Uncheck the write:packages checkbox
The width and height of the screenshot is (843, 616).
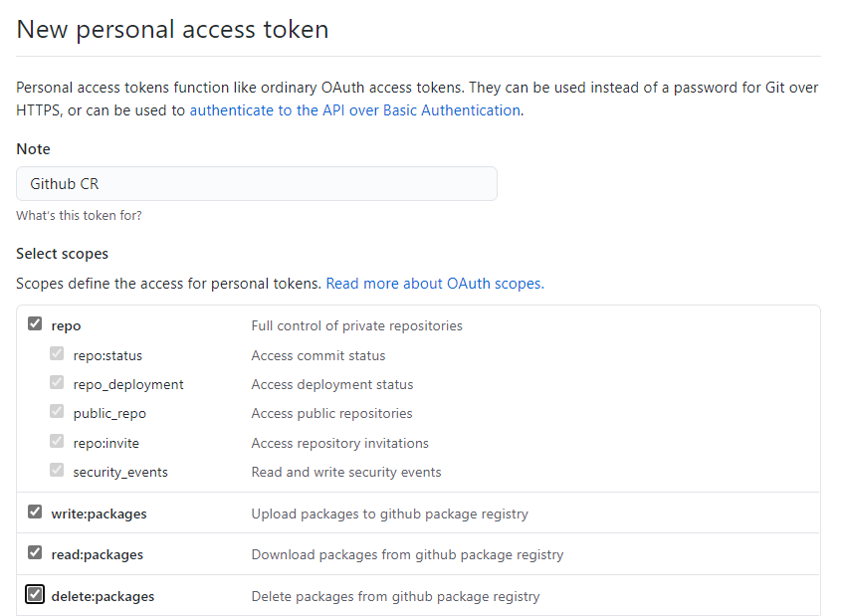tap(35, 513)
